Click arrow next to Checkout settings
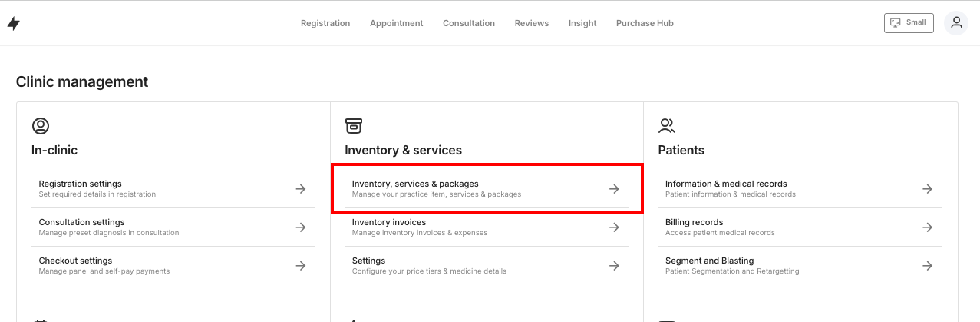This screenshot has height=322, width=980. click(x=301, y=266)
